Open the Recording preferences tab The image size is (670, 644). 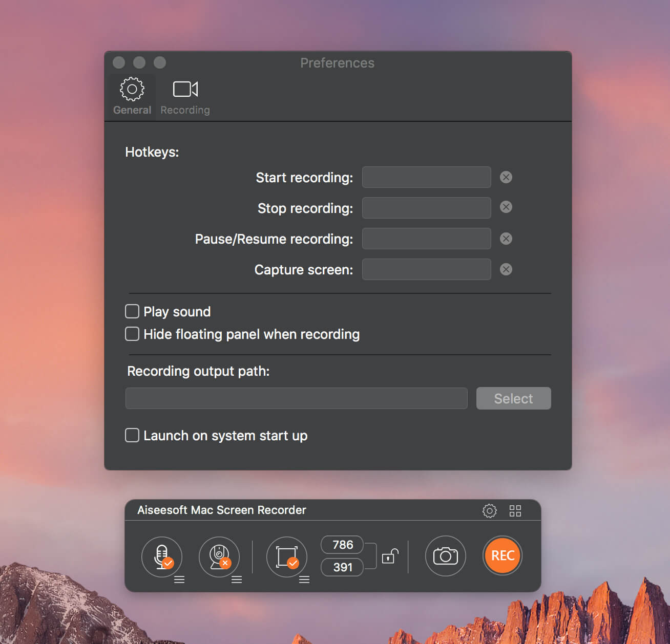[185, 97]
